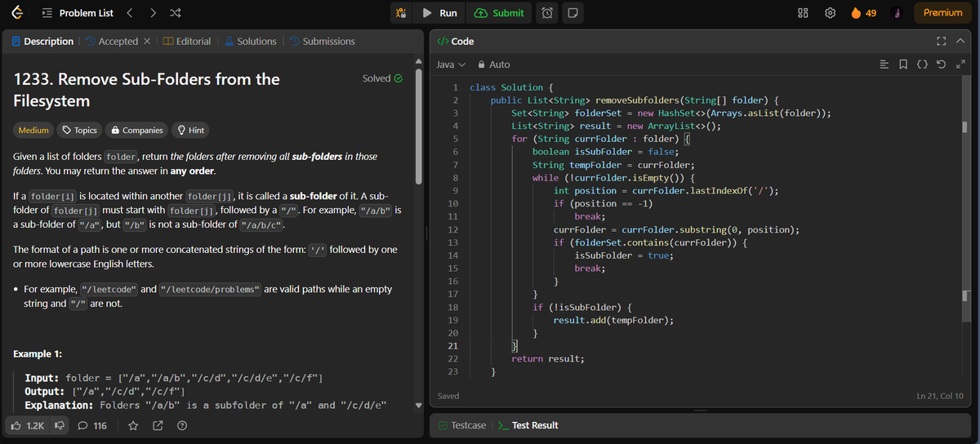Screen dimensions: 980x444
Task: Open the Editorial tab
Action: 187,41
